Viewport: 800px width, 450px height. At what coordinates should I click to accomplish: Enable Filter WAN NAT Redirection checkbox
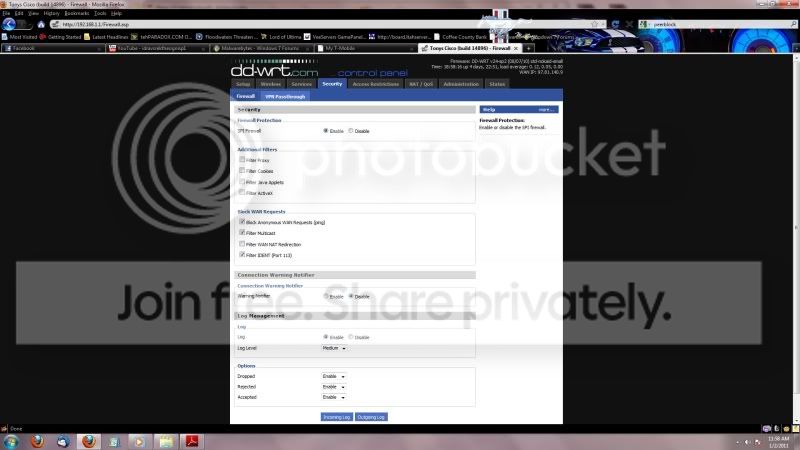pyautogui.click(x=242, y=244)
